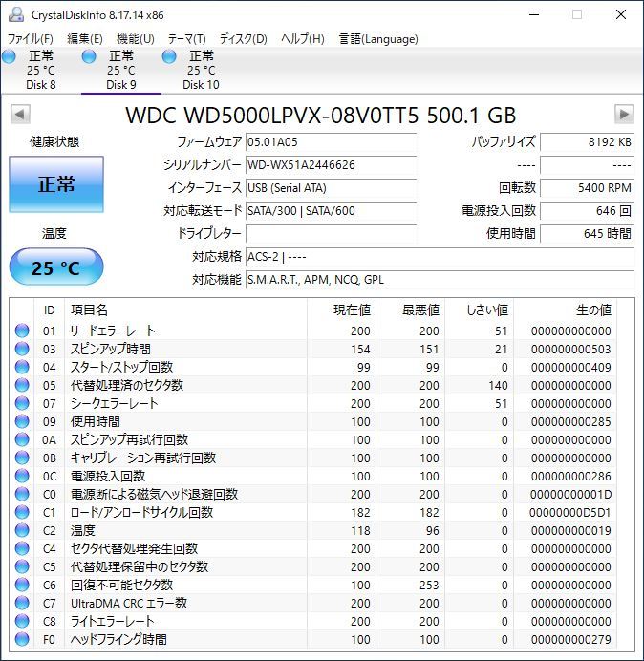This screenshot has height=661, width=644.
Task: Click the 生の値 column header
Action: [x=565, y=309]
